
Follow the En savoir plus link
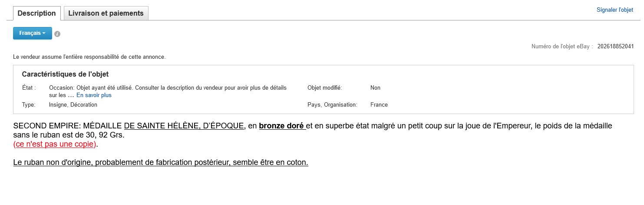[x=94, y=95]
